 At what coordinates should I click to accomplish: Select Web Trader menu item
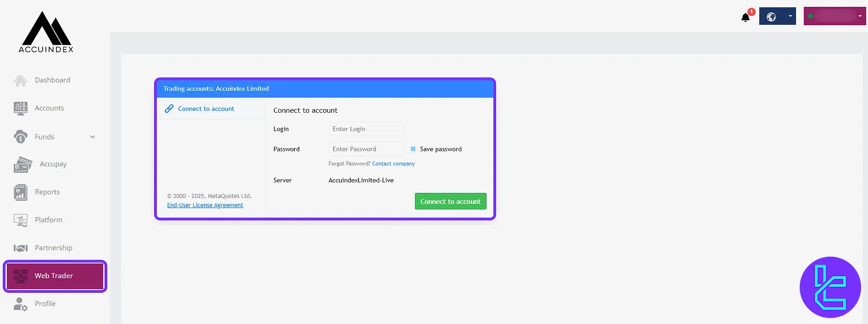[x=55, y=276]
